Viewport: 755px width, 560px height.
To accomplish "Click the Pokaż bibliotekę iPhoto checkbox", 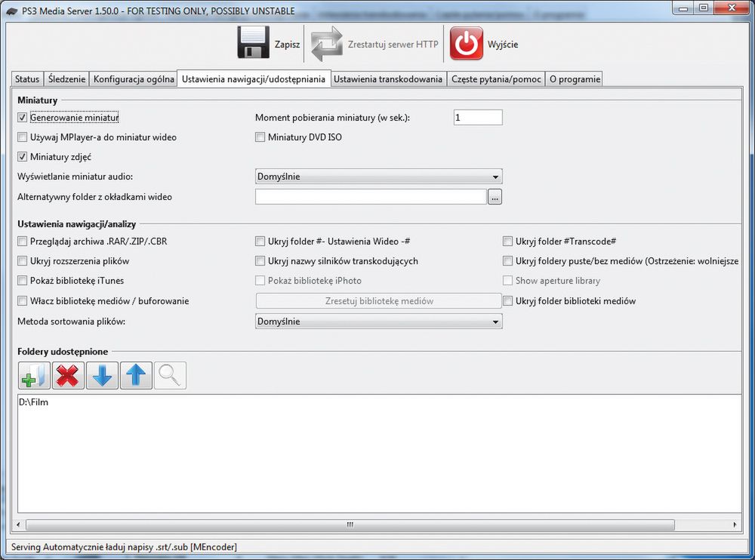I will 260,280.
